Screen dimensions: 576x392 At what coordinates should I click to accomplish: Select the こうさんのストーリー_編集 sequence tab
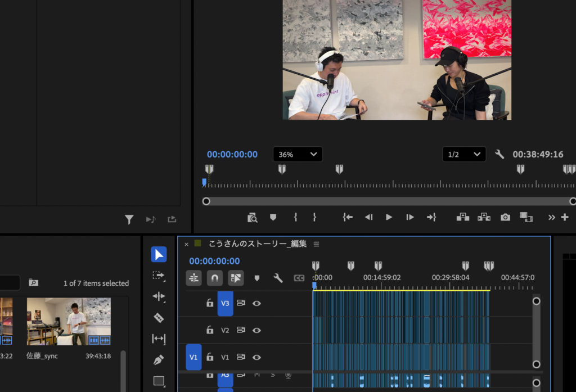(x=257, y=244)
